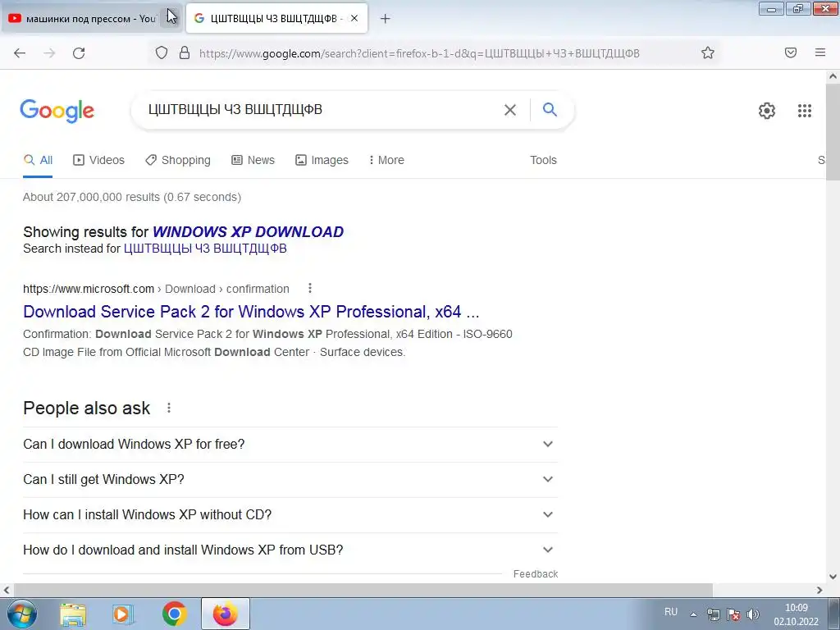Image resolution: width=840 pixels, height=630 pixels.
Task: Go to the Google logo home
Action: coord(57,111)
